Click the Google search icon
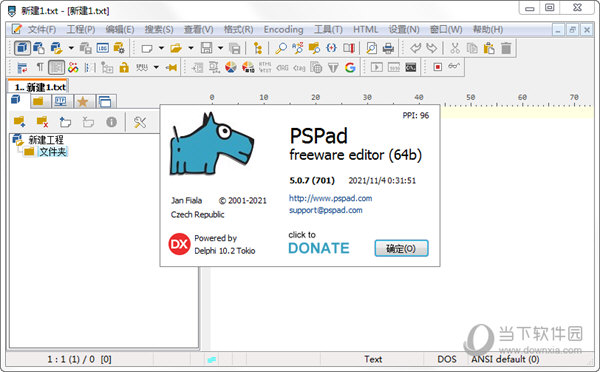This screenshot has height=372, width=600. (x=350, y=68)
